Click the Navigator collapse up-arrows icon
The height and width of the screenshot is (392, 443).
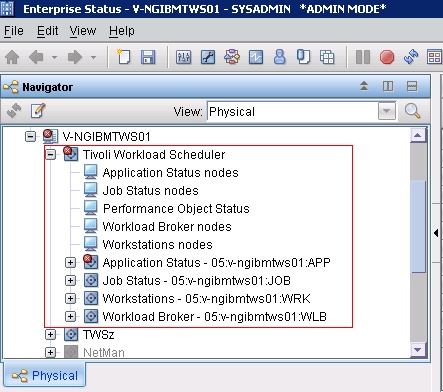coord(364,86)
